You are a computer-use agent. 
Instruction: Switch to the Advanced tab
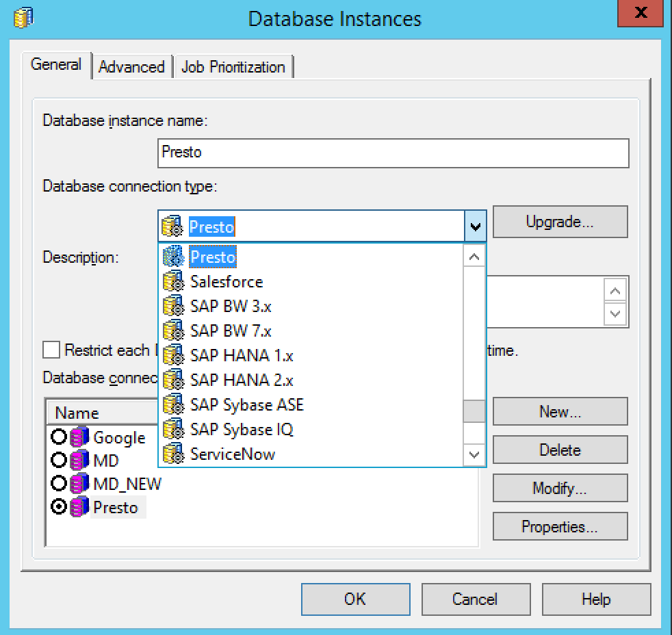(131, 67)
